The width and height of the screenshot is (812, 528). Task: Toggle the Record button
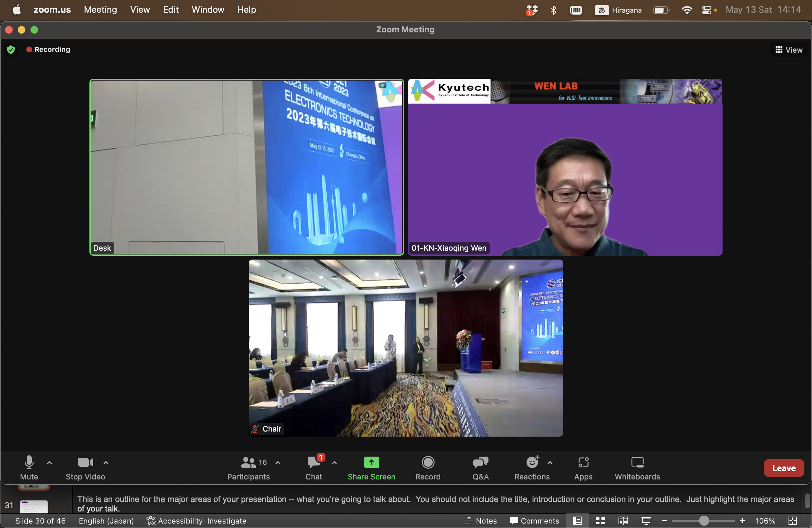tap(428, 468)
